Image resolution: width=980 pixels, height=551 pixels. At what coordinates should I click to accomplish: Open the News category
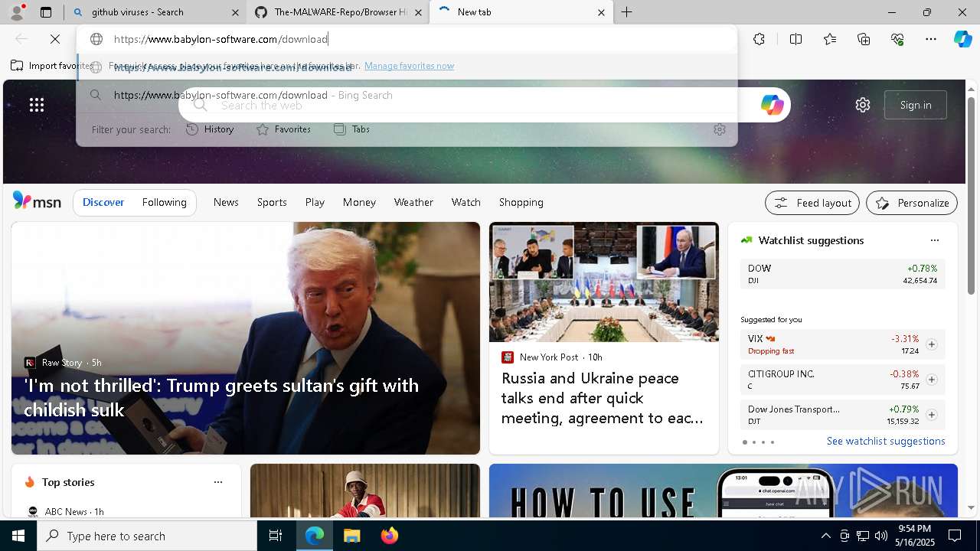tap(226, 202)
